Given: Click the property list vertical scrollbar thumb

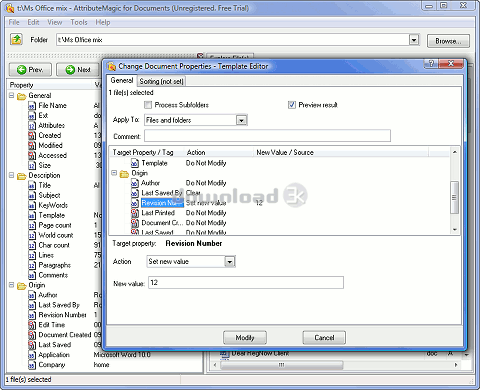Looking at the screenshot, I should (454, 197).
